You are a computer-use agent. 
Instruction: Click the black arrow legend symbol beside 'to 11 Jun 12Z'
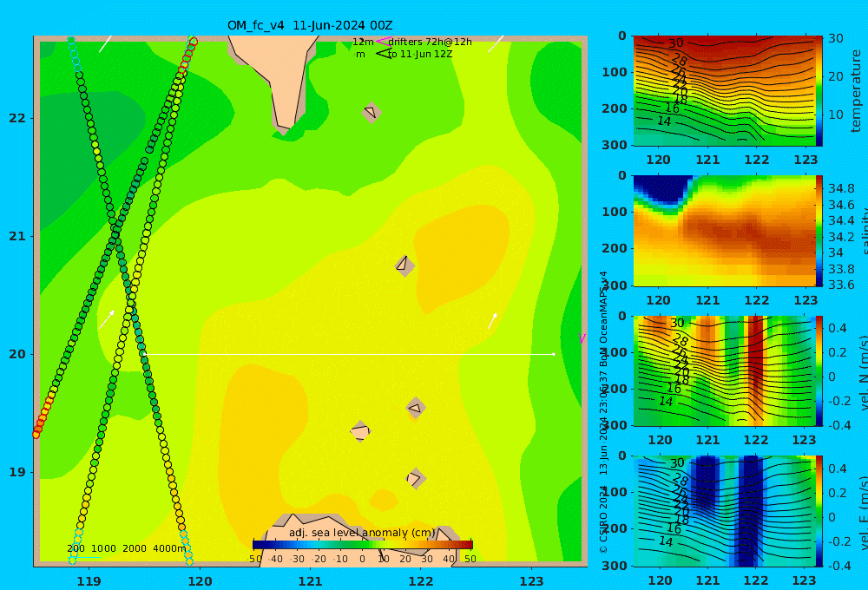(383, 53)
